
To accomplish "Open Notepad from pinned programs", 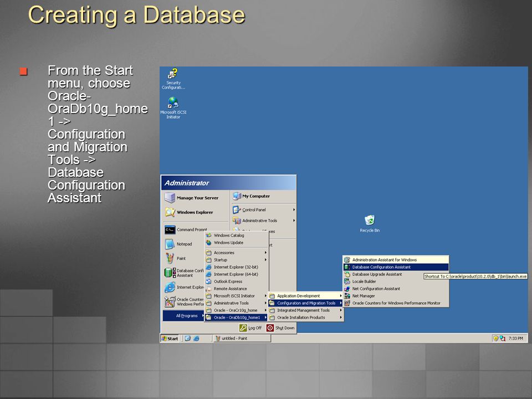I will click(x=179, y=244).
